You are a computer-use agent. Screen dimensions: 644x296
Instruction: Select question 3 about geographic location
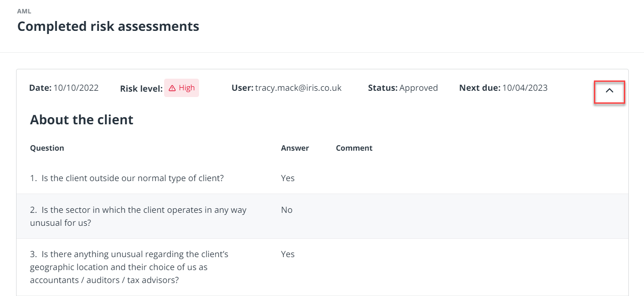coord(129,267)
